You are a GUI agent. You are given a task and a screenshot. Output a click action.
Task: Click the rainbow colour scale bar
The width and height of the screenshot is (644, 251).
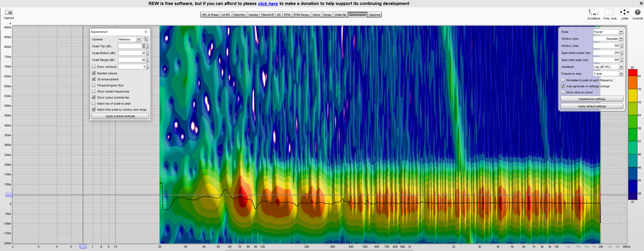[632, 134]
